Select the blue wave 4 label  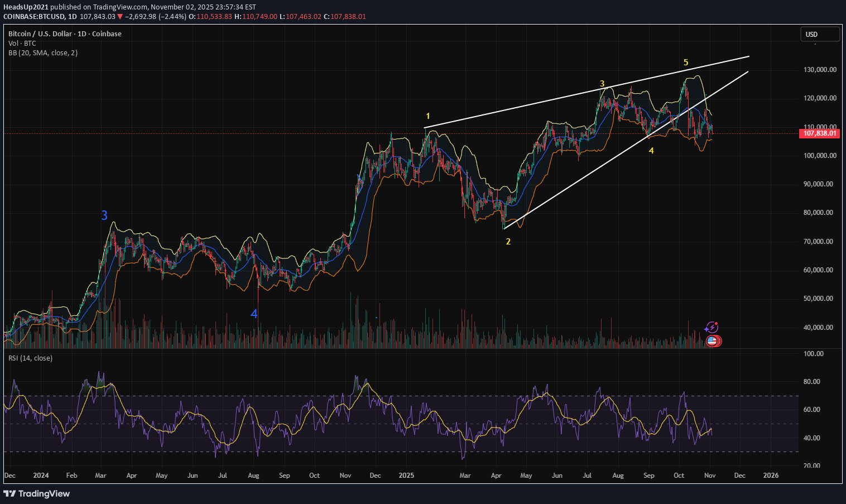tap(254, 314)
